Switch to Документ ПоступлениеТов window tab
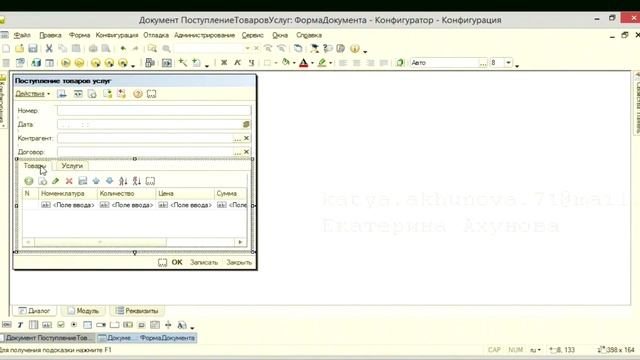Image resolution: width=640 pixels, height=360 pixels. click(x=47, y=338)
